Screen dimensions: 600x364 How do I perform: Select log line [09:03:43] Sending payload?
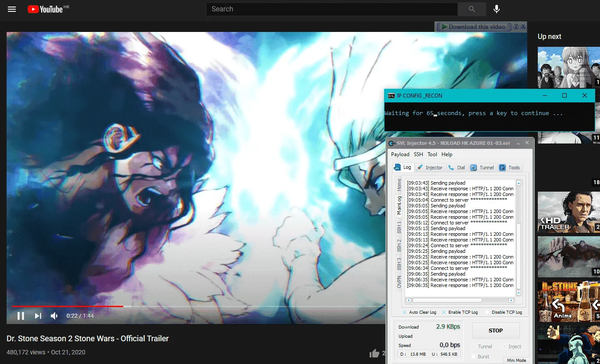point(436,183)
